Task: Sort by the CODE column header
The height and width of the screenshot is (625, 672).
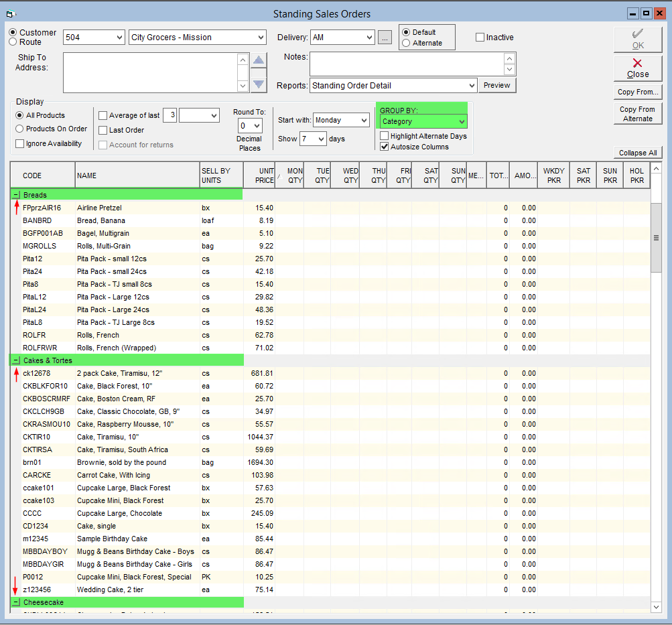Action: (x=43, y=176)
